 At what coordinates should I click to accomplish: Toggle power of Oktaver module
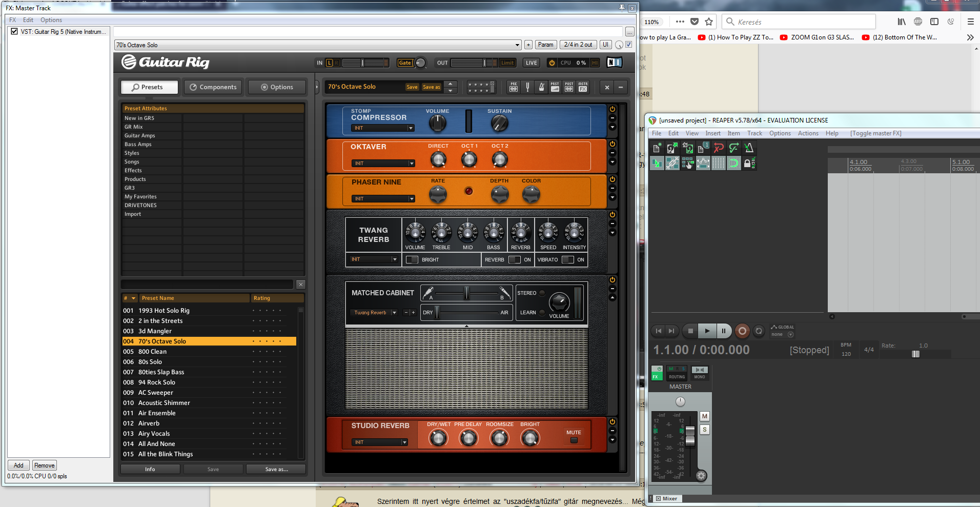coord(612,144)
